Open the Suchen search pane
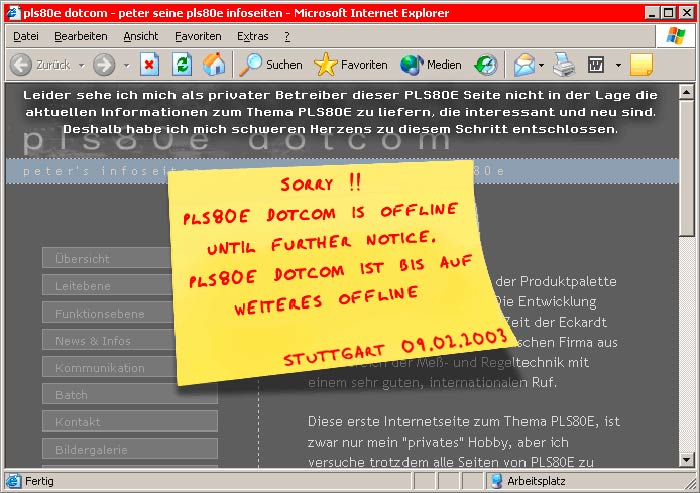The image size is (700, 493). coord(270,65)
